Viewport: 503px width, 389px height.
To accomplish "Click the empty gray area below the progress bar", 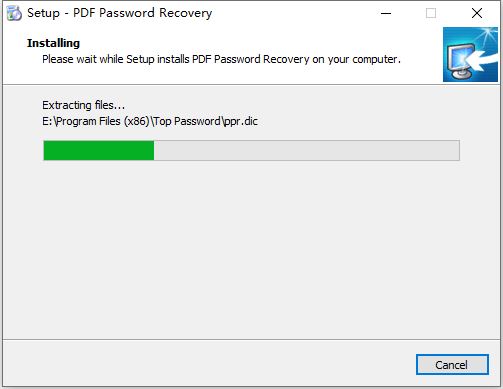I will (251, 250).
